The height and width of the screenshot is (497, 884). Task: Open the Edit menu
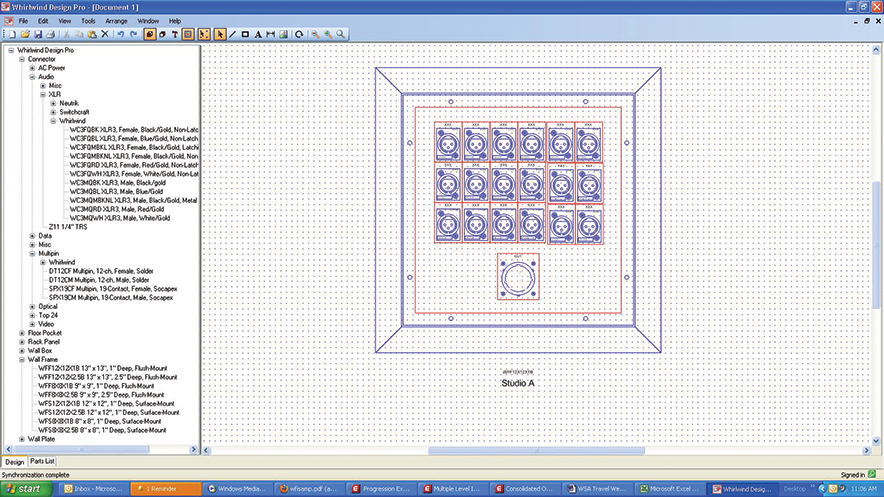pos(43,21)
